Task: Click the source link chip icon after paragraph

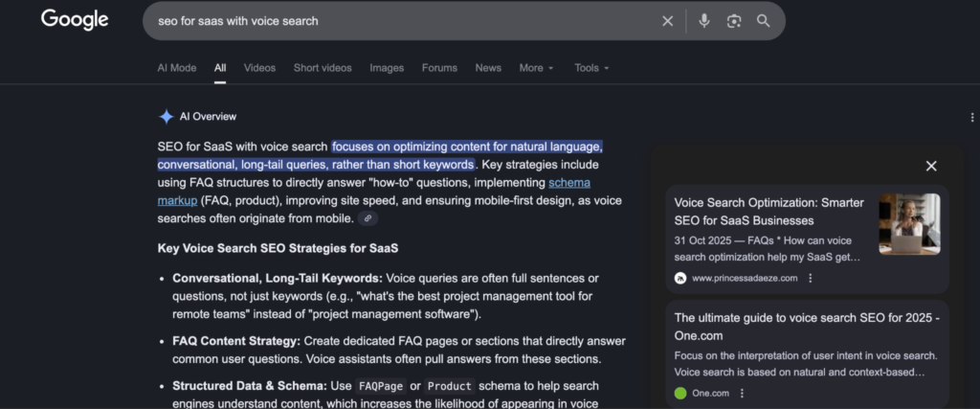Action: click(x=368, y=218)
